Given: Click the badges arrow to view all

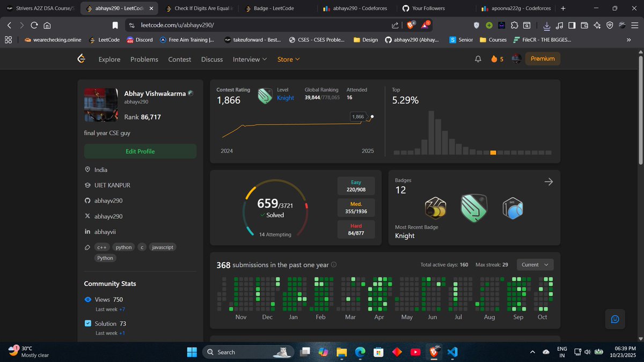Looking at the screenshot, I should 548,182.
